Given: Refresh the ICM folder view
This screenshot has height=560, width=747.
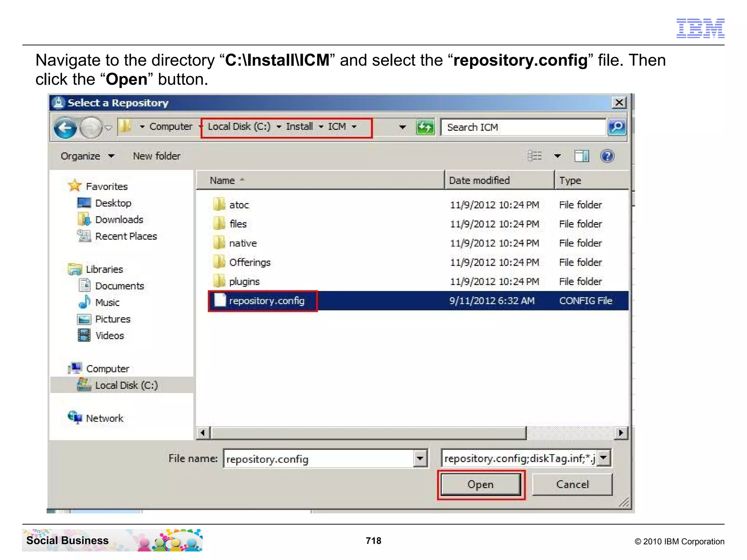Looking at the screenshot, I should [x=425, y=127].
